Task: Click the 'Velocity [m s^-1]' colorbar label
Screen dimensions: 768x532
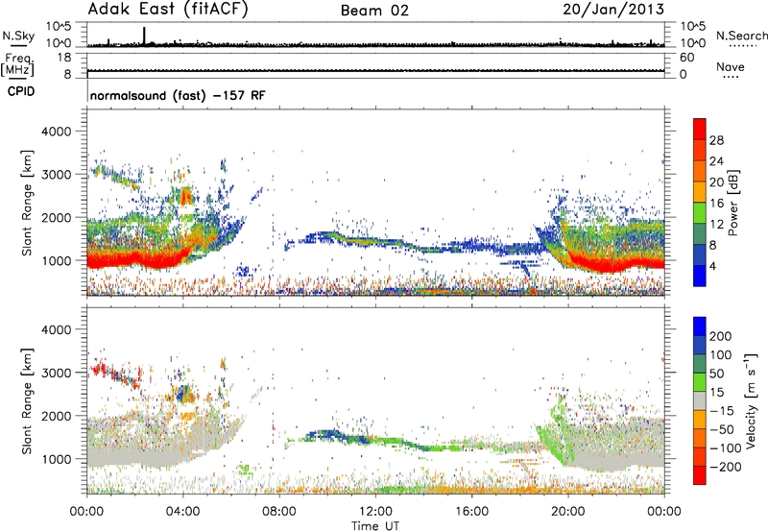Action: tap(751, 400)
